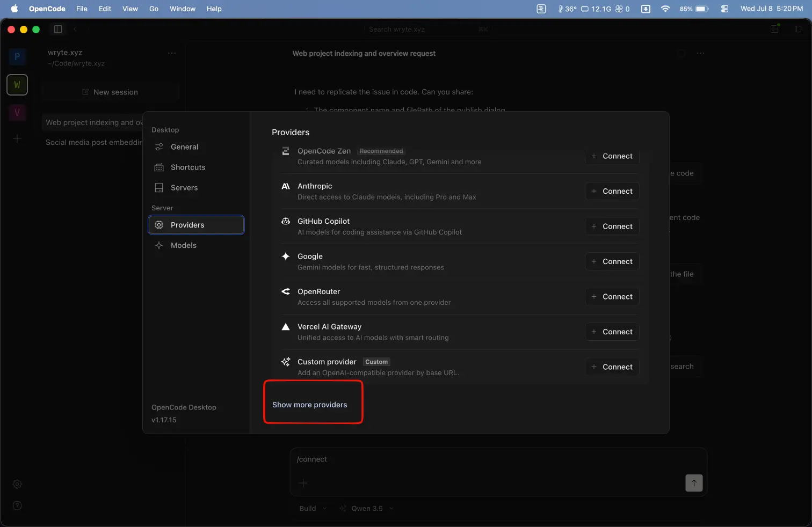Open the Window menu
This screenshot has height=527, width=812.
[183, 9]
